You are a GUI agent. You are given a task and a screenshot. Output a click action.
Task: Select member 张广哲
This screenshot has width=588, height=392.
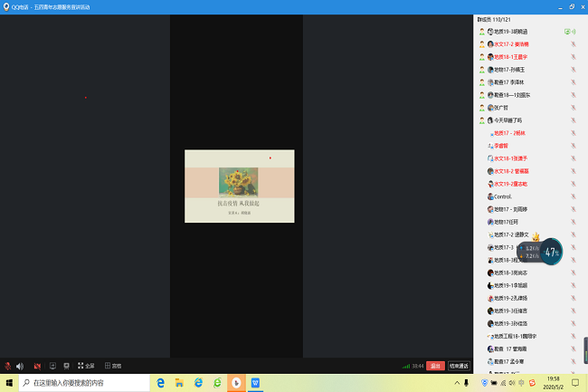530,108
